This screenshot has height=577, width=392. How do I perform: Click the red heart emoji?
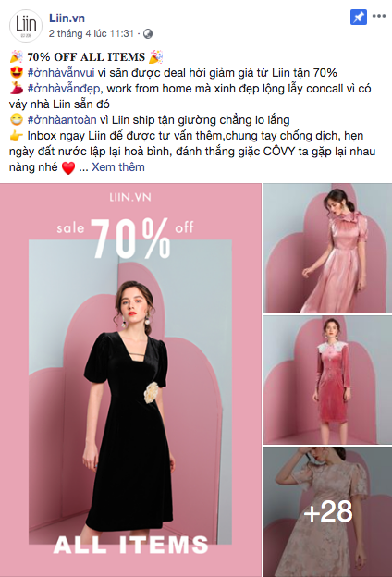(68, 167)
